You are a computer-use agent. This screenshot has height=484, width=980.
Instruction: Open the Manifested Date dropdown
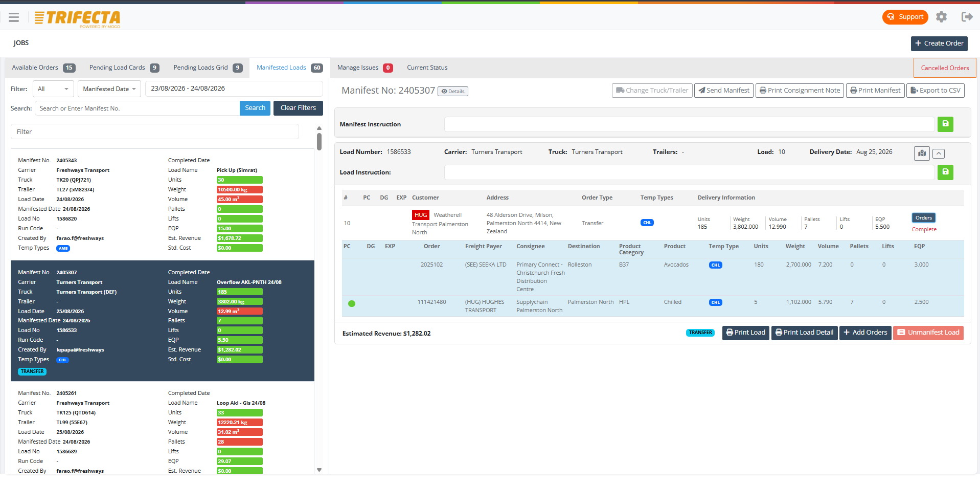(x=109, y=89)
